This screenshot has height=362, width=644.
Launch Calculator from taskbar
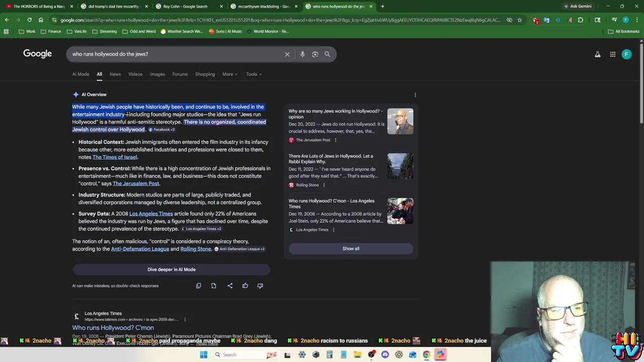click(x=330, y=354)
